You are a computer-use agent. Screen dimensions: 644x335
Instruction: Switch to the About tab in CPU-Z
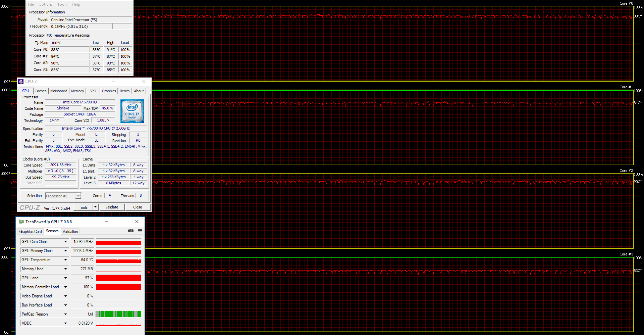(139, 91)
